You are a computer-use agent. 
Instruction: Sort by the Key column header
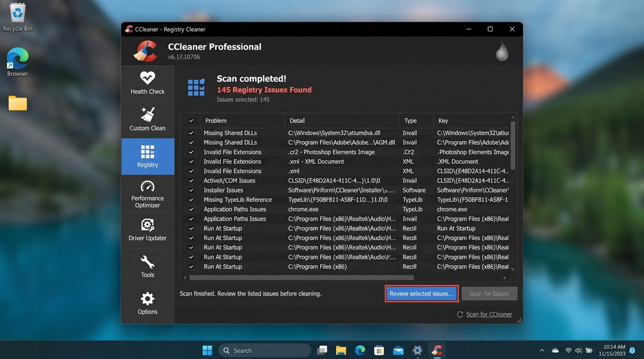coord(471,120)
